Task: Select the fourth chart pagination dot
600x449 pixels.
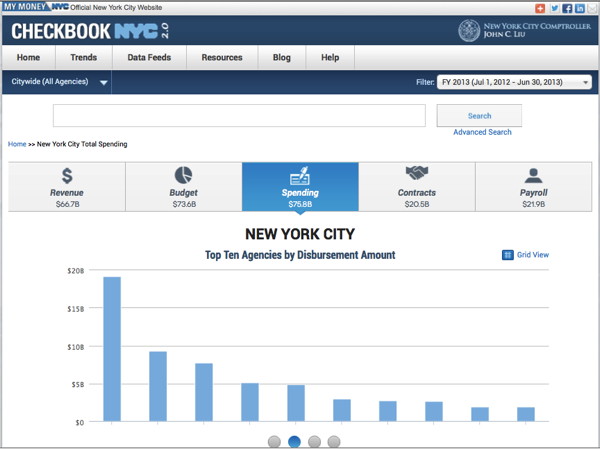Action: (334, 442)
